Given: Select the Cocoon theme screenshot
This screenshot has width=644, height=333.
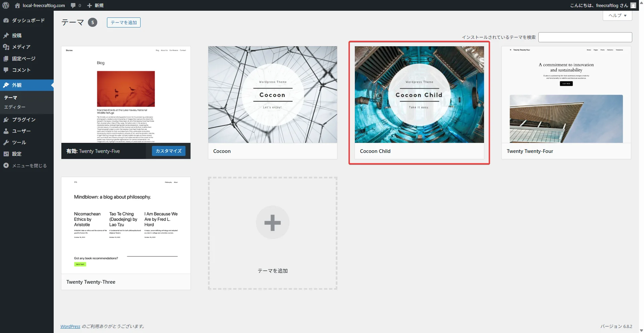Looking at the screenshot, I should click(x=272, y=95).
